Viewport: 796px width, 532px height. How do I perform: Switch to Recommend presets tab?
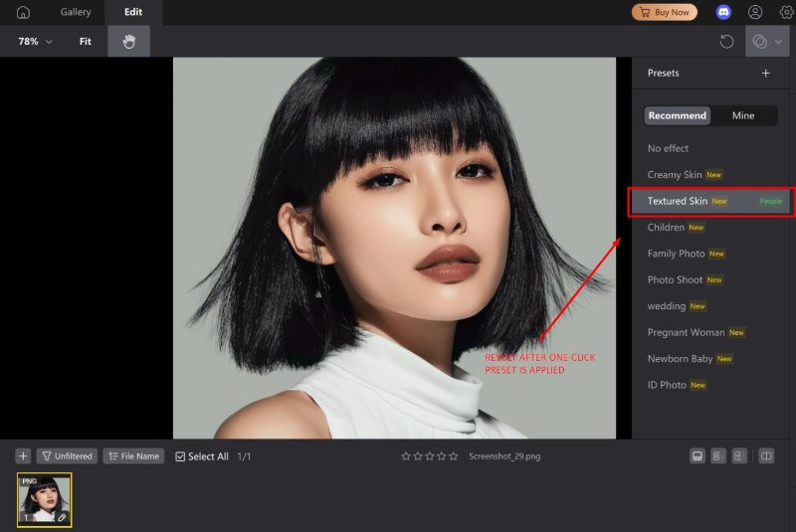tap(678, 115)
